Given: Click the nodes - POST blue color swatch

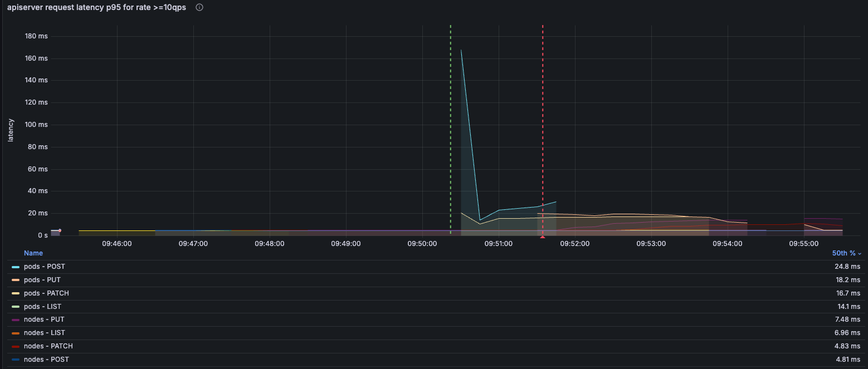Looking at the screenshot, I should tap(16, 360).
